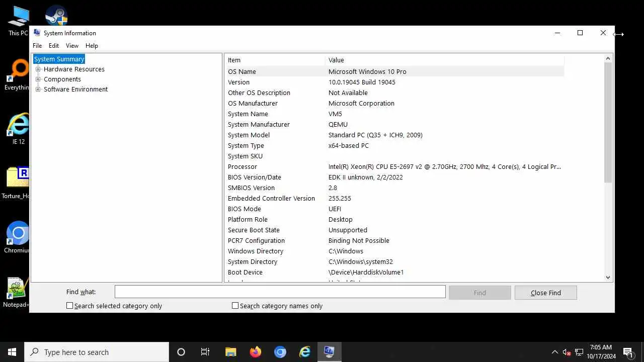Screen dimensions: 644x362
Task: Open Cortana from the taskbar
Action: 181,352
